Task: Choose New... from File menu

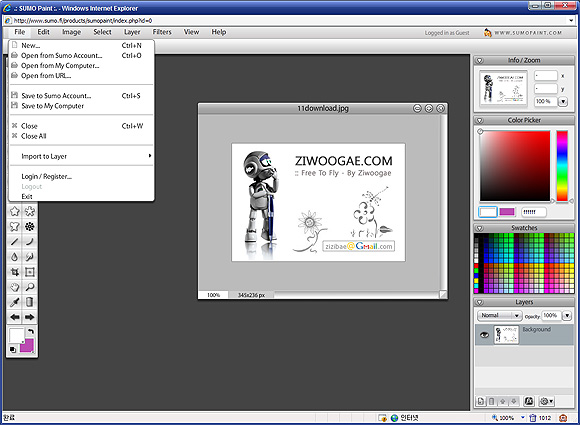Action: [81, 45]
